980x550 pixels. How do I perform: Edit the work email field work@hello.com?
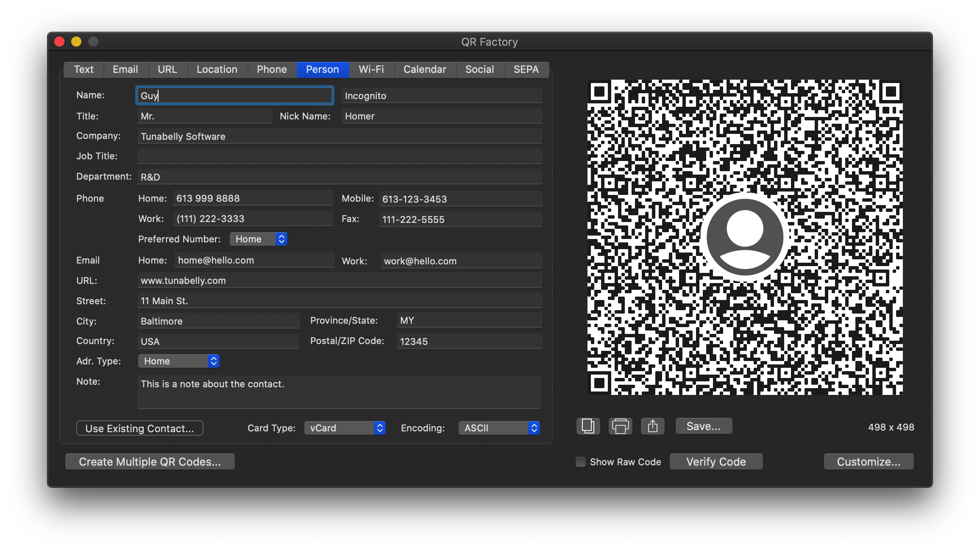pyautogui.click(x=461, y=261)
